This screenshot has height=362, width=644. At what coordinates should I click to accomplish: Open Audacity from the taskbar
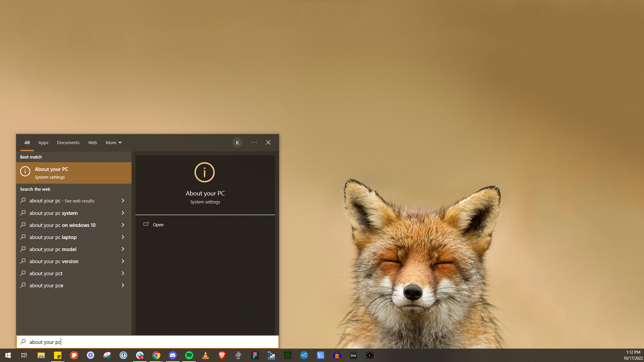click(x=337, y=355)
